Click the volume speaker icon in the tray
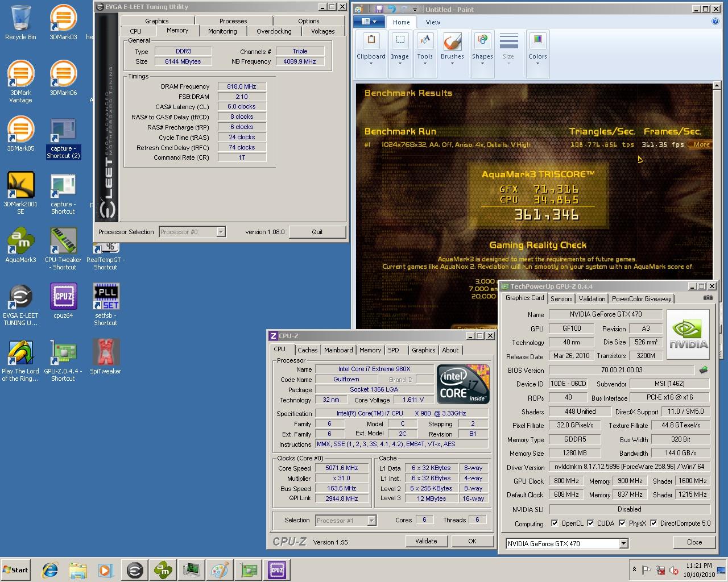This screenshot has width=728, height=582. (x=674, y=570)
